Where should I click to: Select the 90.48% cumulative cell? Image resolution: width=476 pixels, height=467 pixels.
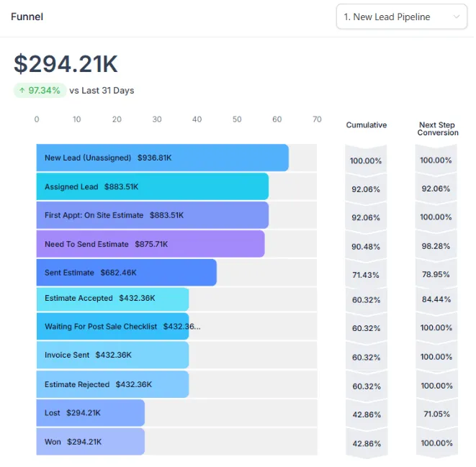click(366, 247)
